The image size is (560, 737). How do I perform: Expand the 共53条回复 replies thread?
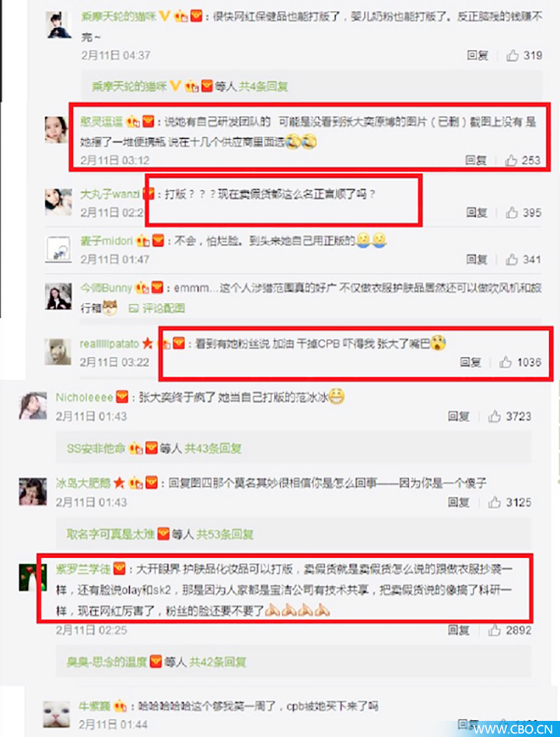[225, 535]
